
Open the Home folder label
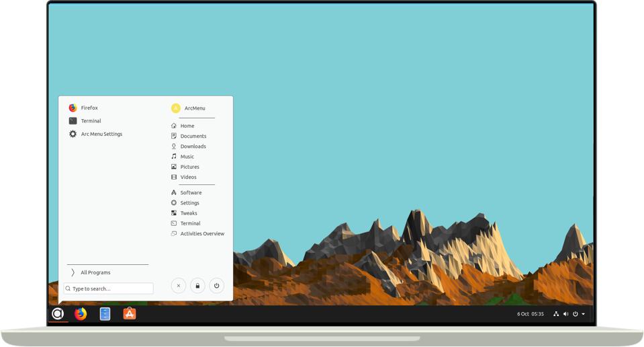[x=187, y=126]
